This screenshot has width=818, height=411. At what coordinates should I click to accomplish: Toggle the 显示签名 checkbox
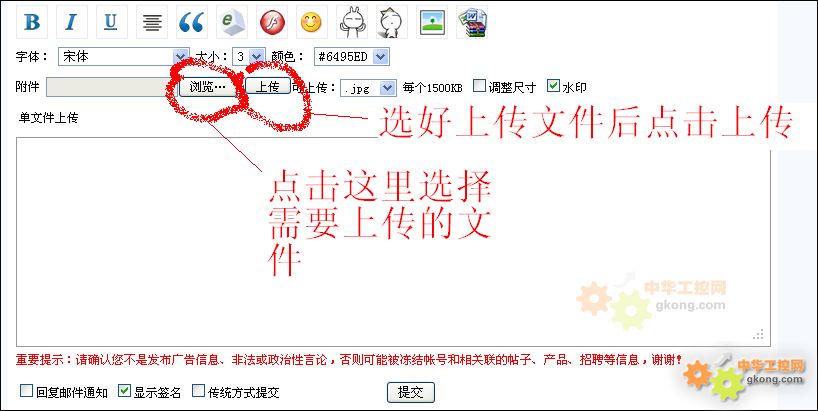pyautogui.click(x=124, y=391)
